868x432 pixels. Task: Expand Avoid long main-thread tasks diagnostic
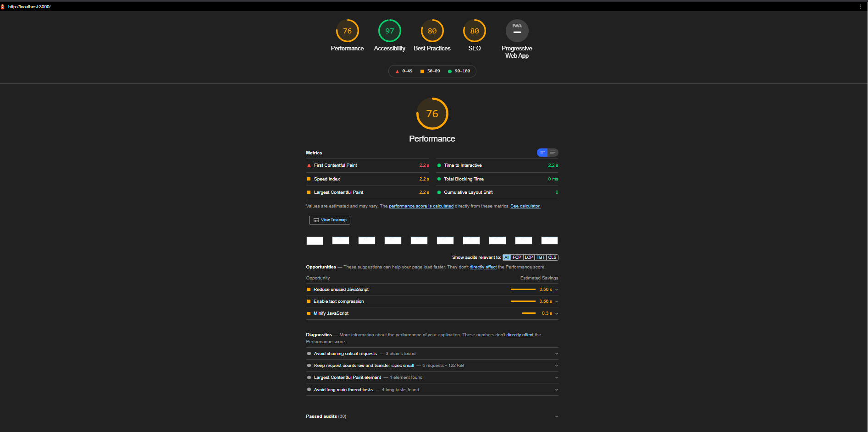(x=432, y=390)
